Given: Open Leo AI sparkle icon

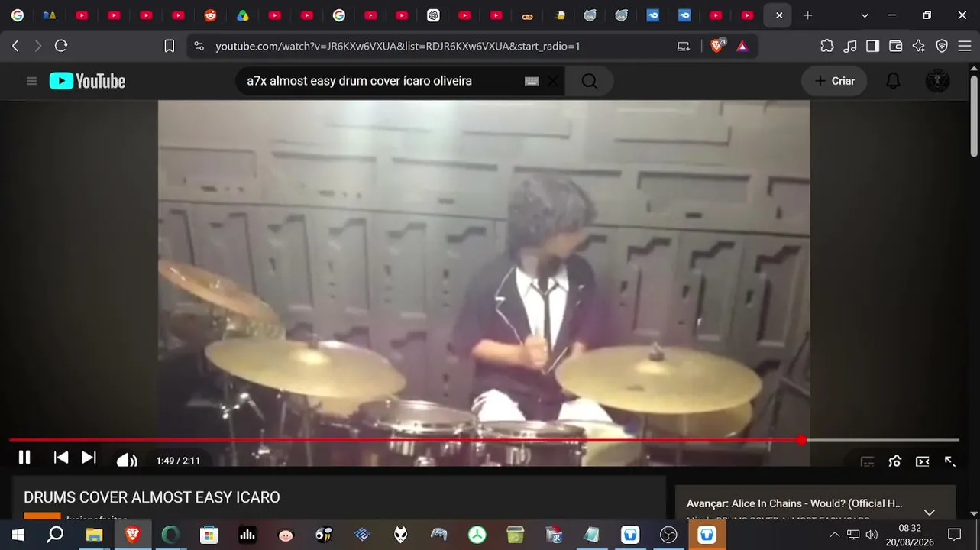Looking at the screenshot, I should tap(918, 46).
